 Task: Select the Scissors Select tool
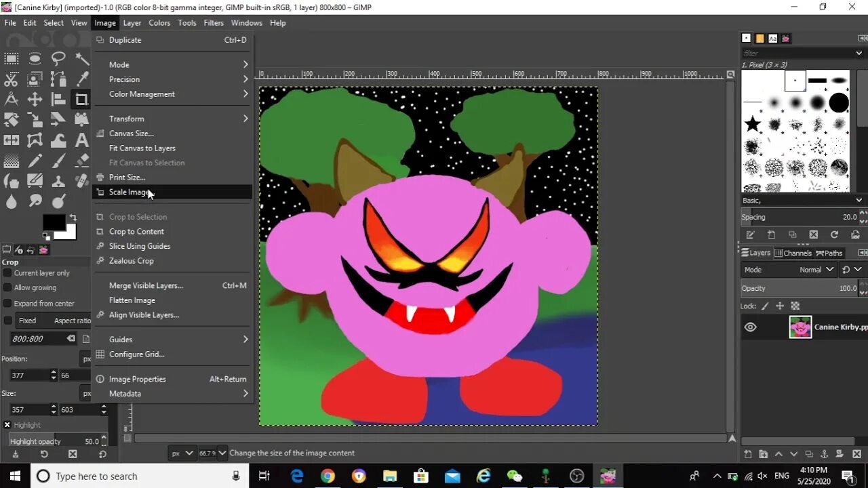click(12, 79)
